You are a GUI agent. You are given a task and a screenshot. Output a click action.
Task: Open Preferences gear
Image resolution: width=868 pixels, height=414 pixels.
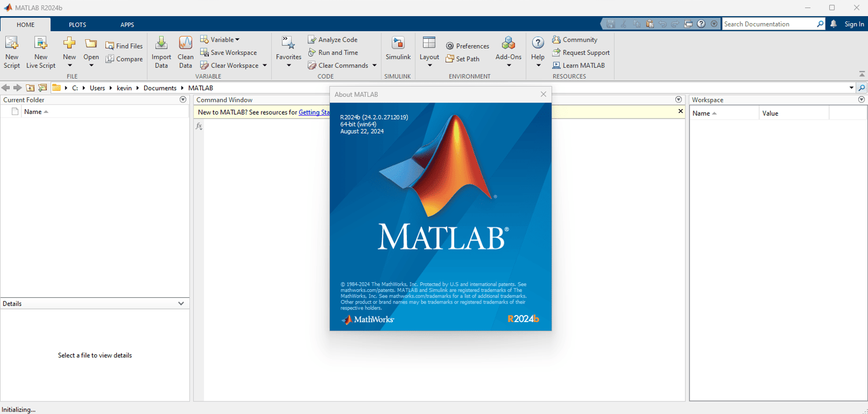pos(468,46)
